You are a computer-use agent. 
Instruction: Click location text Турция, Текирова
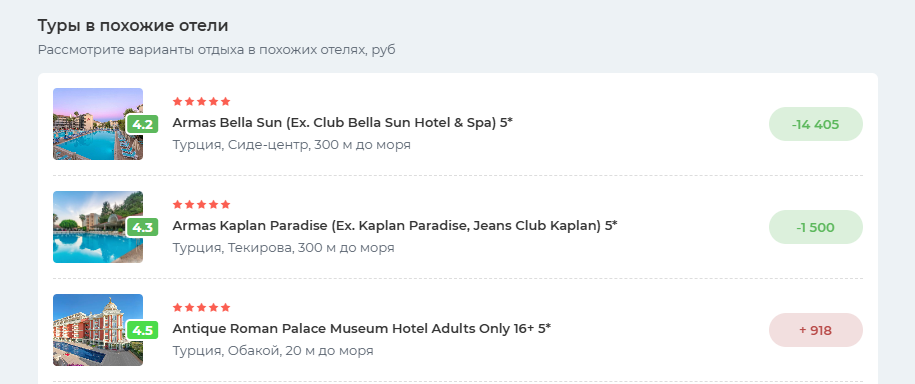[x=233, y=248]
